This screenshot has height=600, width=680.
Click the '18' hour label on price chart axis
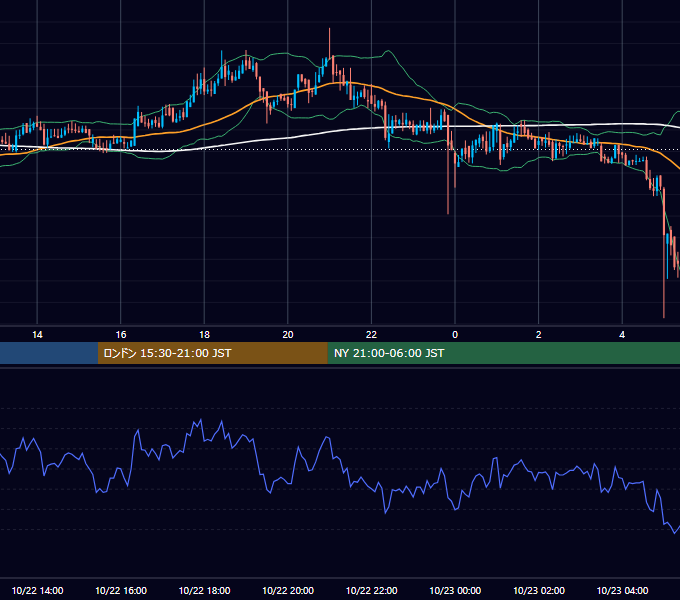(204, 335)
